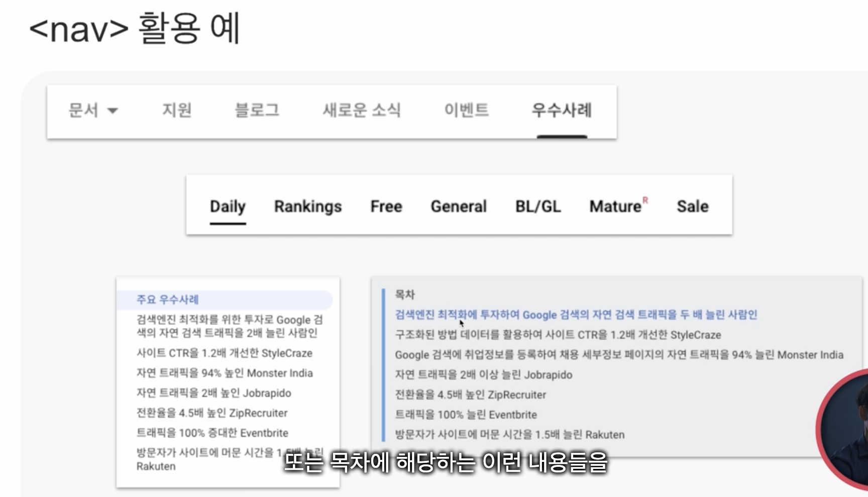Open 목차 link for 트래픽을 100% 늘린 Eventbrite
868x497 pixels.
point(466,415)
